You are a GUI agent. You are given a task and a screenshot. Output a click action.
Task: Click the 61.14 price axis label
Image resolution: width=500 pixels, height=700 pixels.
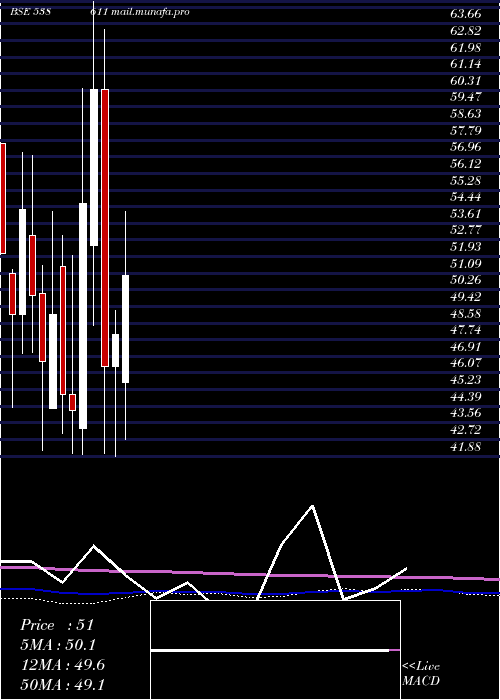pos(466,64)
